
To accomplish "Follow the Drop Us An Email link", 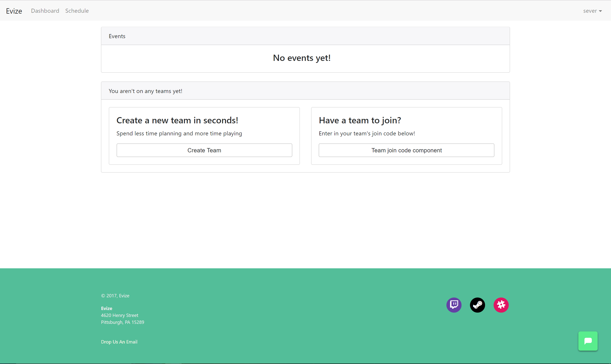I will pyautogui.click(x=119, y=342).
